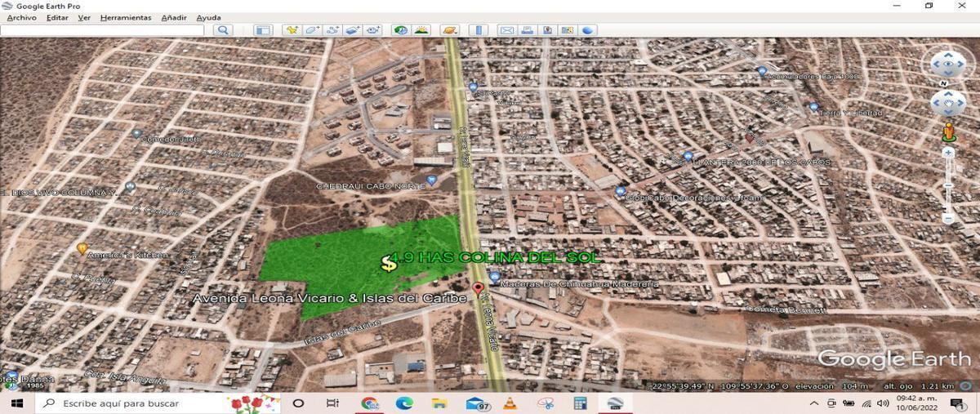980x414 pixels.
Task: Show historical imagery clock icon
Action: [x=401, y=30]
